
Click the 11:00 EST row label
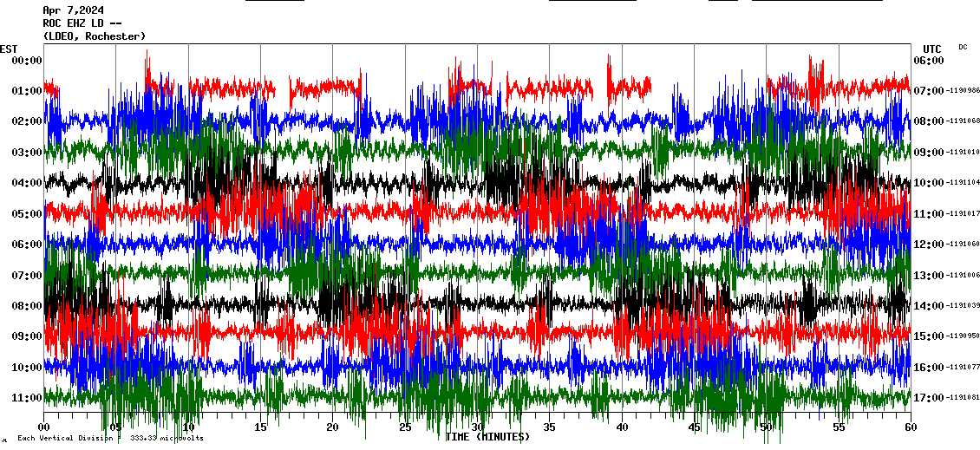[27, 398]
